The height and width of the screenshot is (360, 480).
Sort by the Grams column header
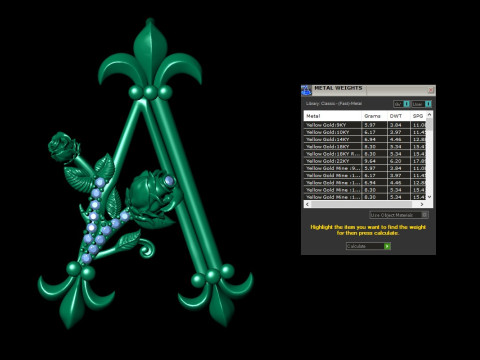[x=374, y=116]
